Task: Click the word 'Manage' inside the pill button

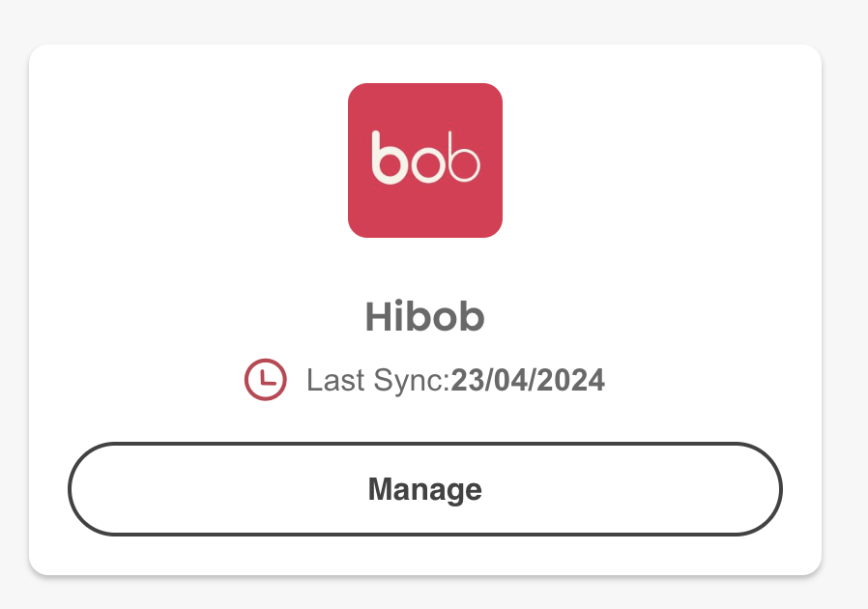Action: tap(425, 490)
